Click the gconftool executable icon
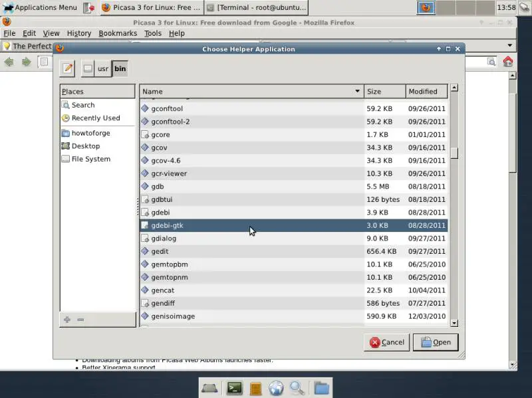 tap(145, 108)
